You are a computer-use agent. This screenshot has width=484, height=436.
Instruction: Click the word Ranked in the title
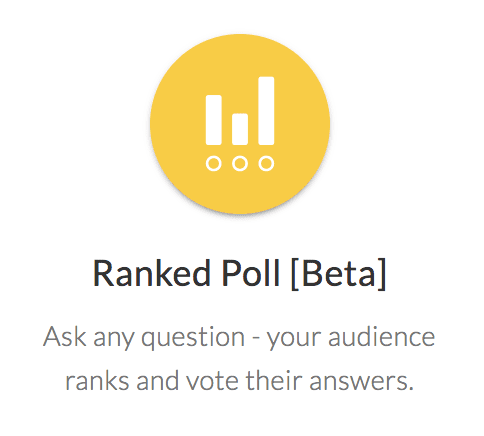[x=152, y=273]
